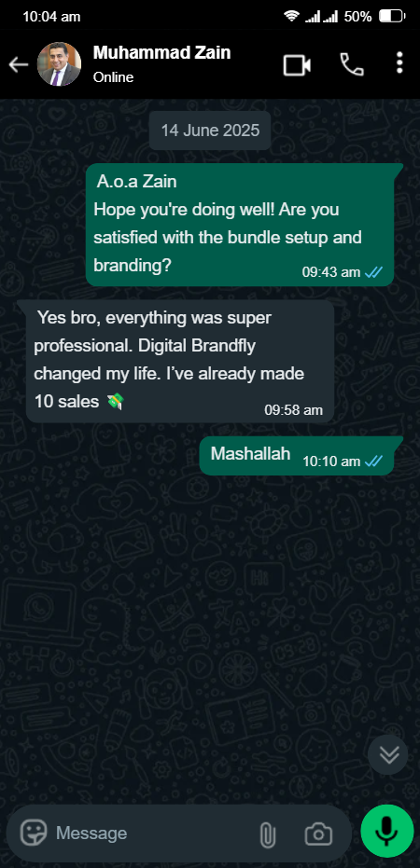The image size is (420, 868).
Task: Tap the Wi-Fi icon in status bar
Action: 291,17
